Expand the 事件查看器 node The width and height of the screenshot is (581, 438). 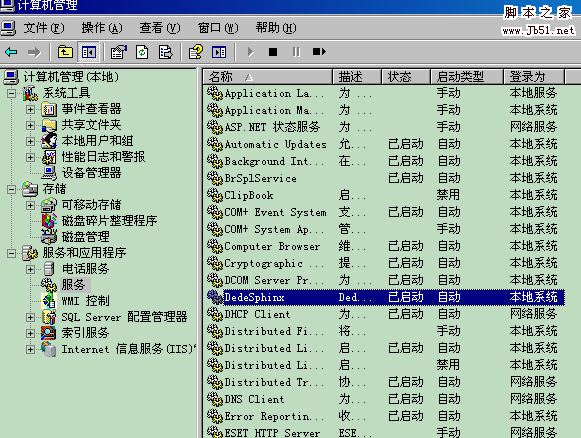point(30,109)
